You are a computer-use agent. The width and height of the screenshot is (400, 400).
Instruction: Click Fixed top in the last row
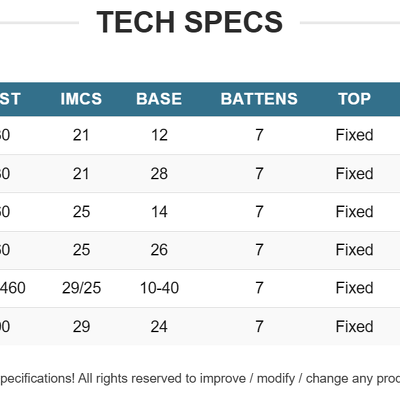354,327
